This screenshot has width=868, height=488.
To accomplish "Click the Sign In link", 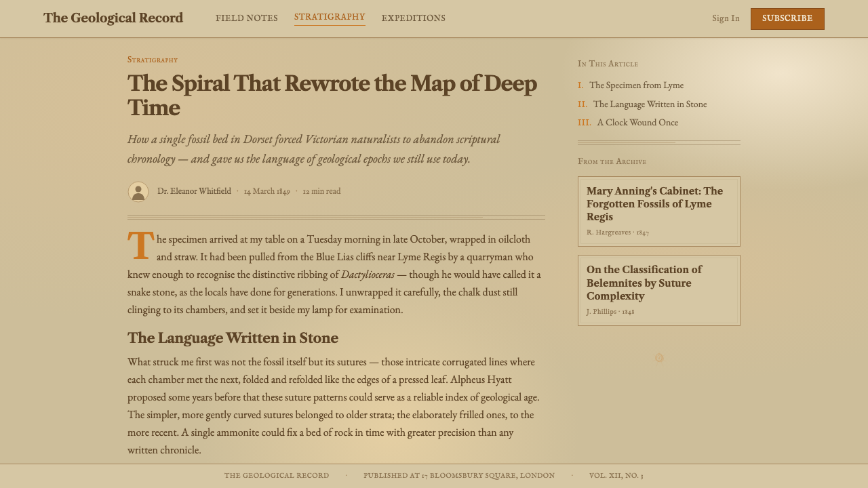I will pyautogui.click(x=726, y=18).
